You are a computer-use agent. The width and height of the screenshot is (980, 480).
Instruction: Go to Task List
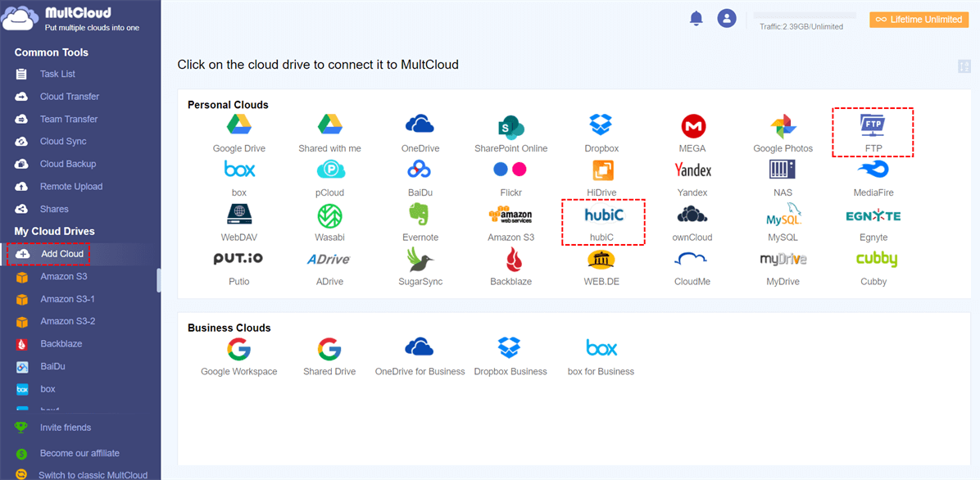(x=57, y=74)
